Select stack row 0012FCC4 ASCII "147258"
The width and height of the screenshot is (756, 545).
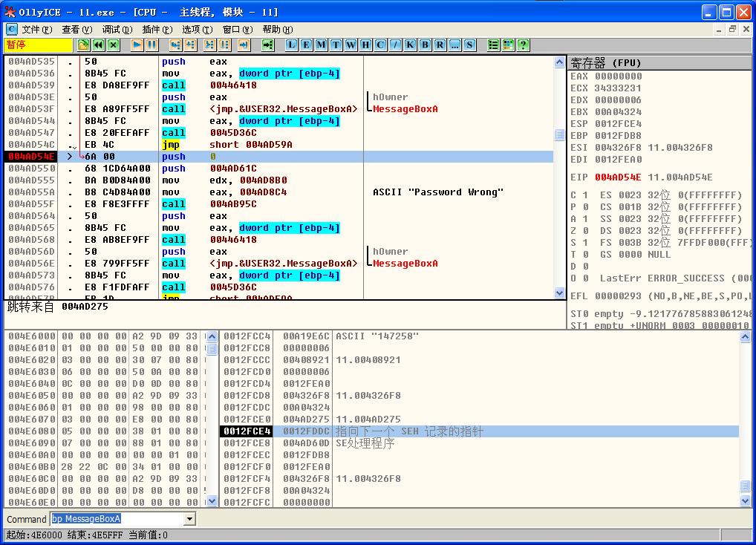click(x=479, y=336)
